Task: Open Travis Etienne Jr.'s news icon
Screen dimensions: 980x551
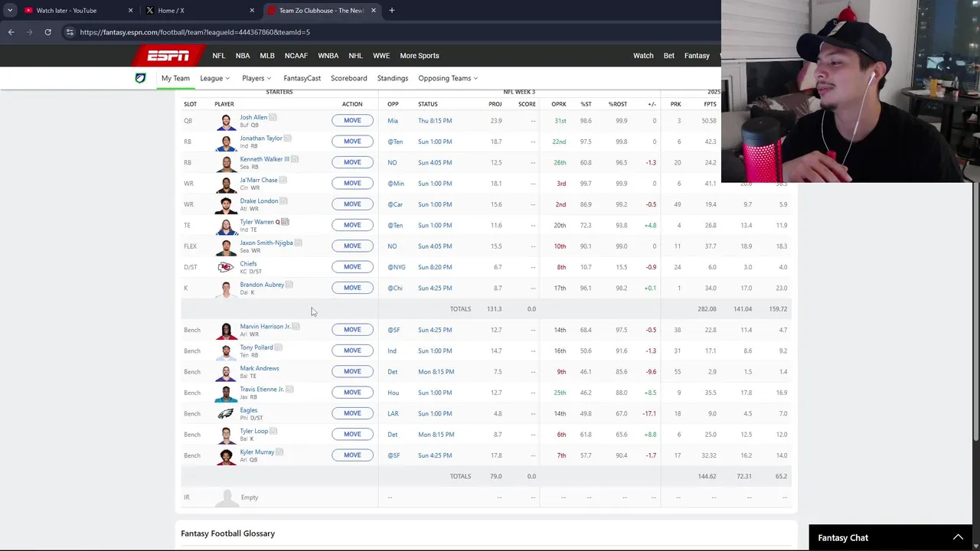Action: (x=289, y=389)
